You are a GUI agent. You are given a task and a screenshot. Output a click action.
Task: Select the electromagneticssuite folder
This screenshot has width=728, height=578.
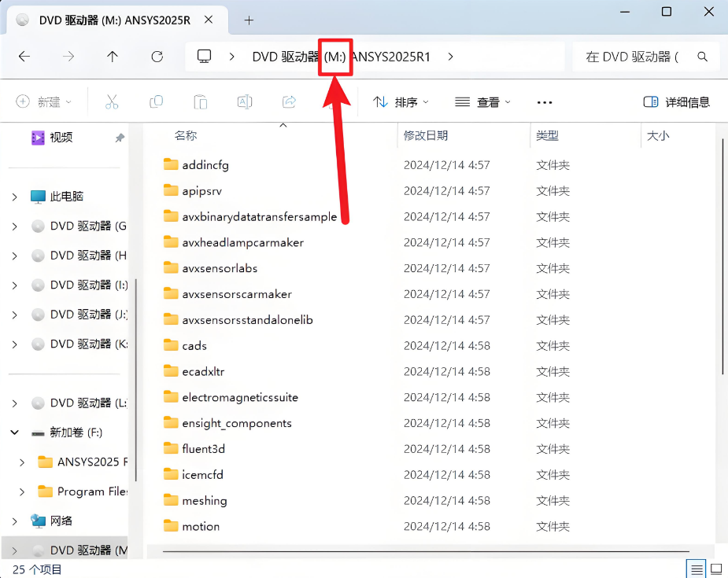pyautogui.click(x=231, y=398)
